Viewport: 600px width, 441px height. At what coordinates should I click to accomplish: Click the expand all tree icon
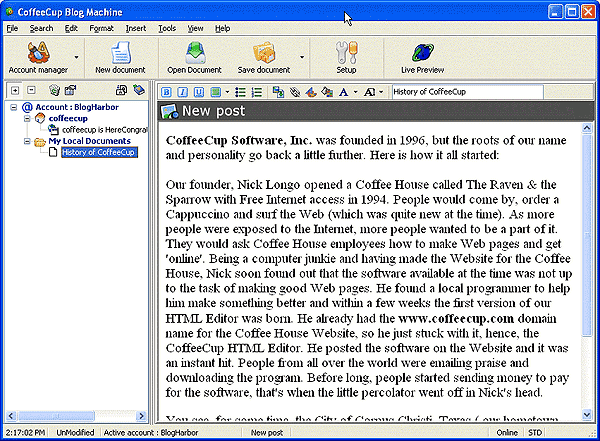pyautogui.click(x=15, y=90)
